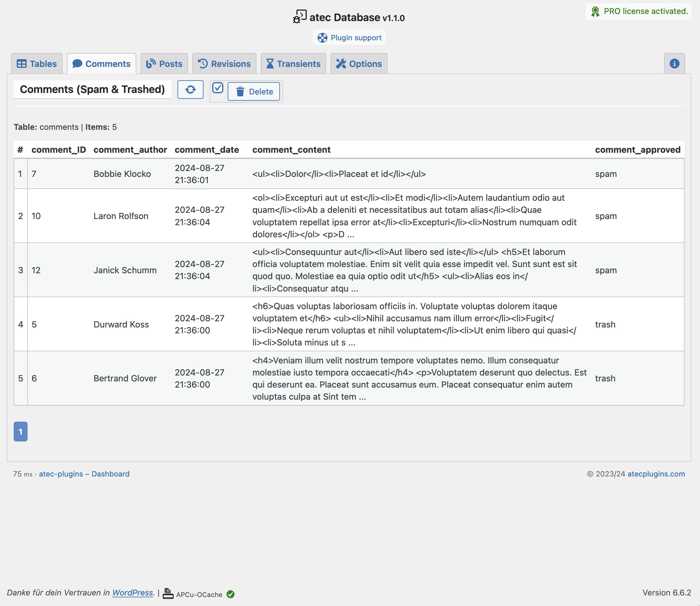The width and height of the screenshot is (700, 606).
Task: Click the APCu-OCache memory icon
Action: coord(168,594)
